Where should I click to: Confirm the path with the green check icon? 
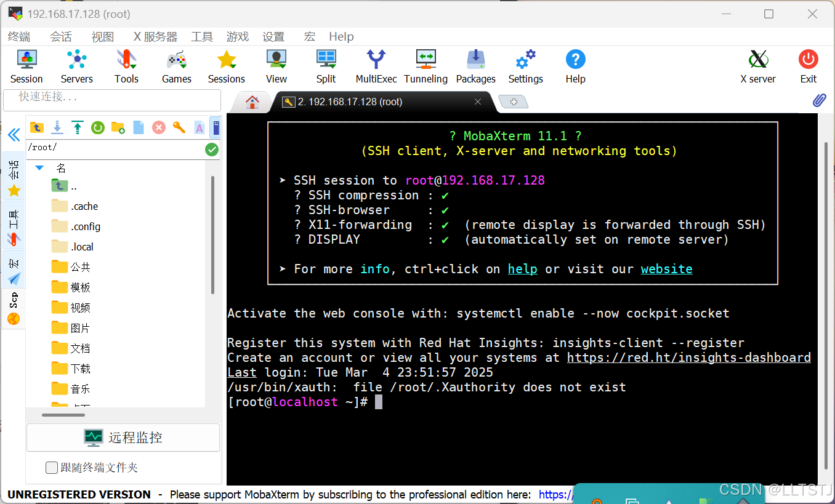pos(212,149)
